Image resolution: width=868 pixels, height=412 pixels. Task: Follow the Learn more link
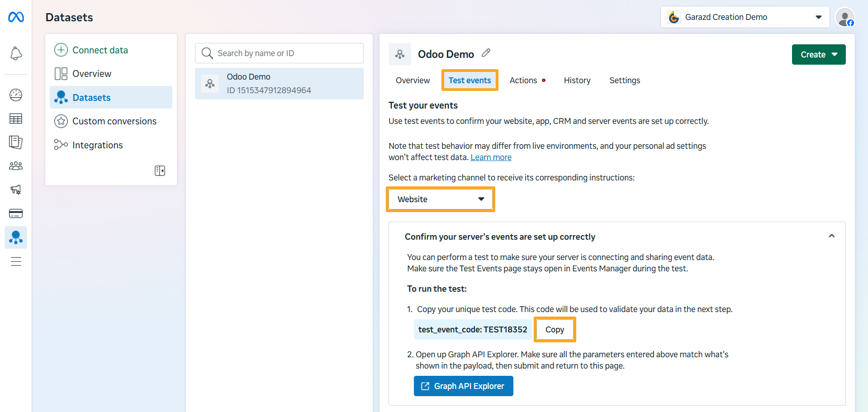491,157
